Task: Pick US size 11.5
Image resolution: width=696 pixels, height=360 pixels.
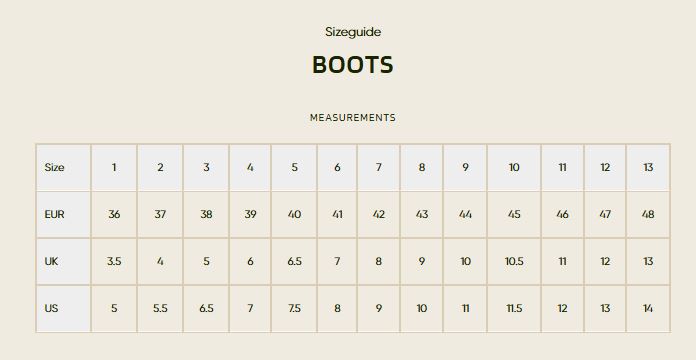Action: (514, 309)
